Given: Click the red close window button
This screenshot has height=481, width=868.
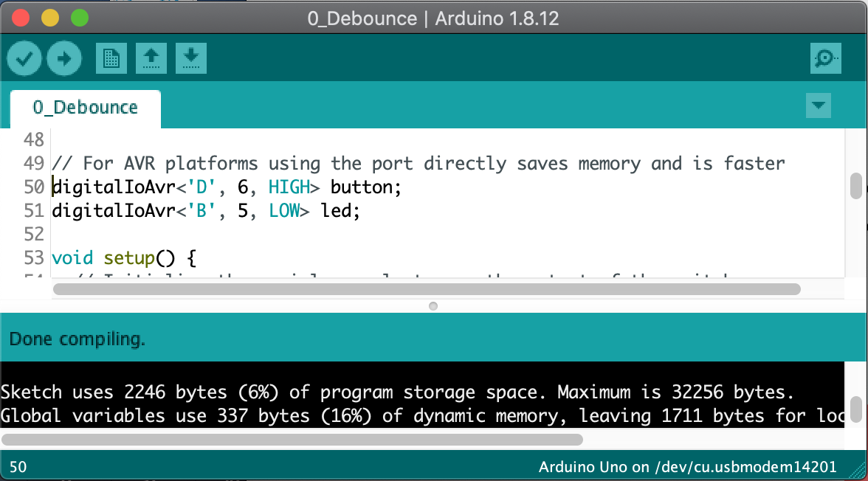Looking at the screenshot, I should (x=21, y=18).
